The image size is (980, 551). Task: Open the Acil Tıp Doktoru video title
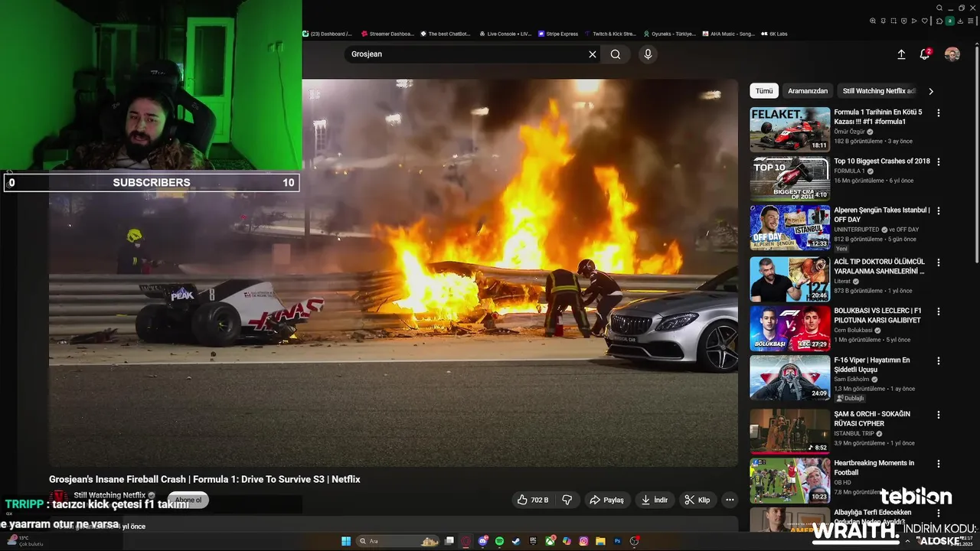point(880,266)
